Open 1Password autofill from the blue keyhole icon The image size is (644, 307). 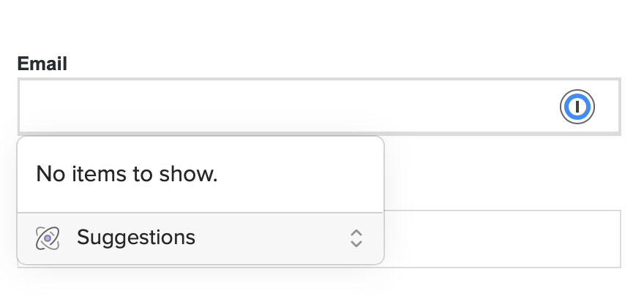point(577,107)
